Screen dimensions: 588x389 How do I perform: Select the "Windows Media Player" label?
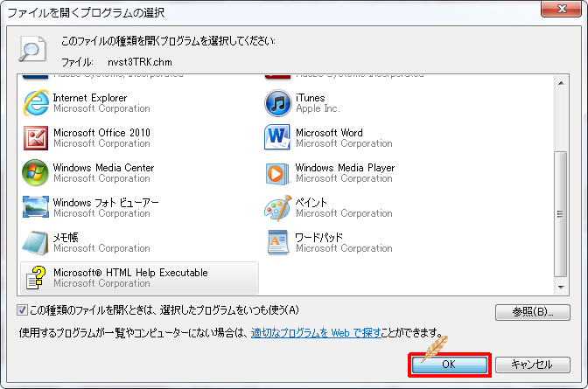pyautogui.click(x=345, y=168)
